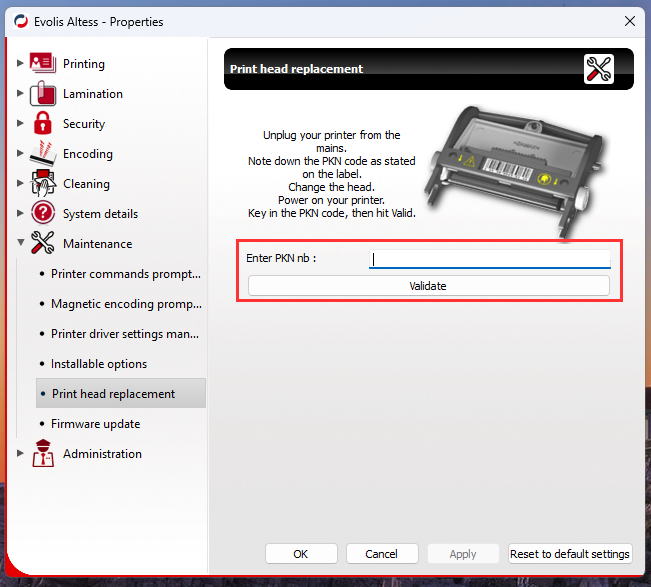Screen dimensions: 651x587
Task: Open the Cleaning category label
Action: [86, 184]
